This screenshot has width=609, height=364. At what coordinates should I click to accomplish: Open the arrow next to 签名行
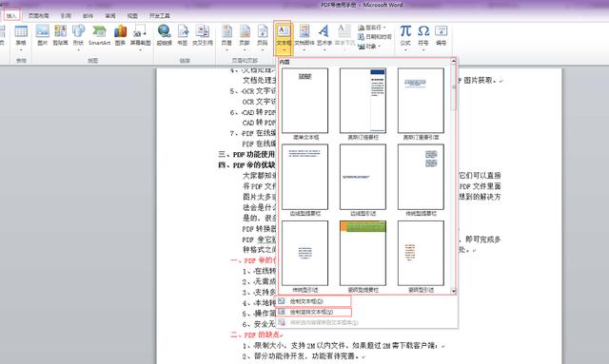384,28
